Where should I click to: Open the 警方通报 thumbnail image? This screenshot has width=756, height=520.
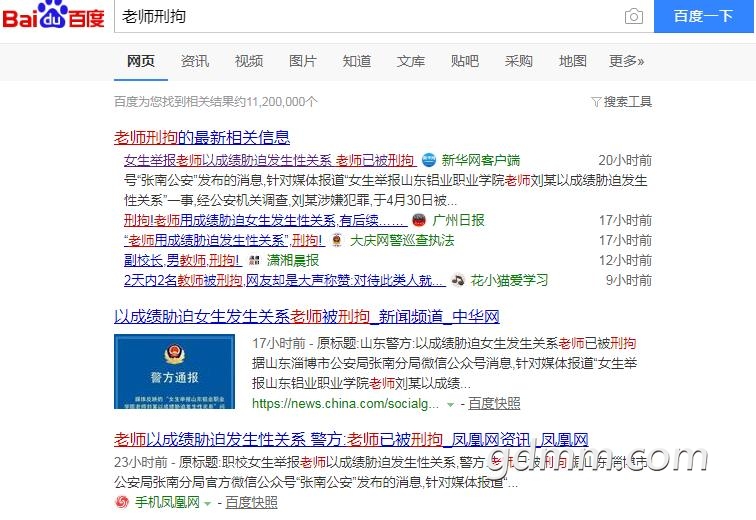[175, 372]
